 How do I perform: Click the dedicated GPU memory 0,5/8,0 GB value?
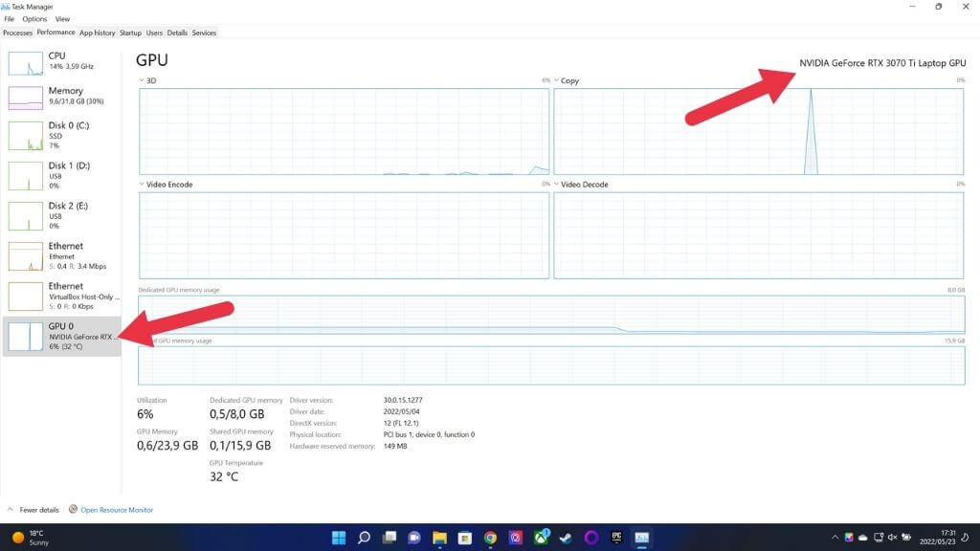pyautogui.click(x=237, y=414)
